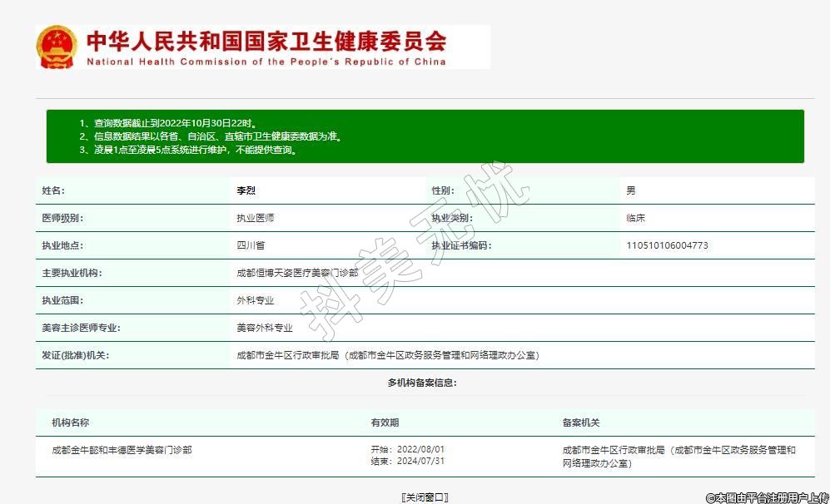Viewport: 830px width, 504px height.
Task: Click the 机构名称 column header
Action: [x=71, y=422]
